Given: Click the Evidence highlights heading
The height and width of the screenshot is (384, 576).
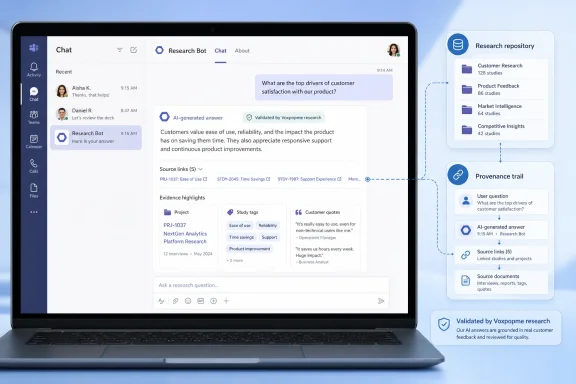Looking at the screenshot, I should pyautogui.click(x=182, y=198).
